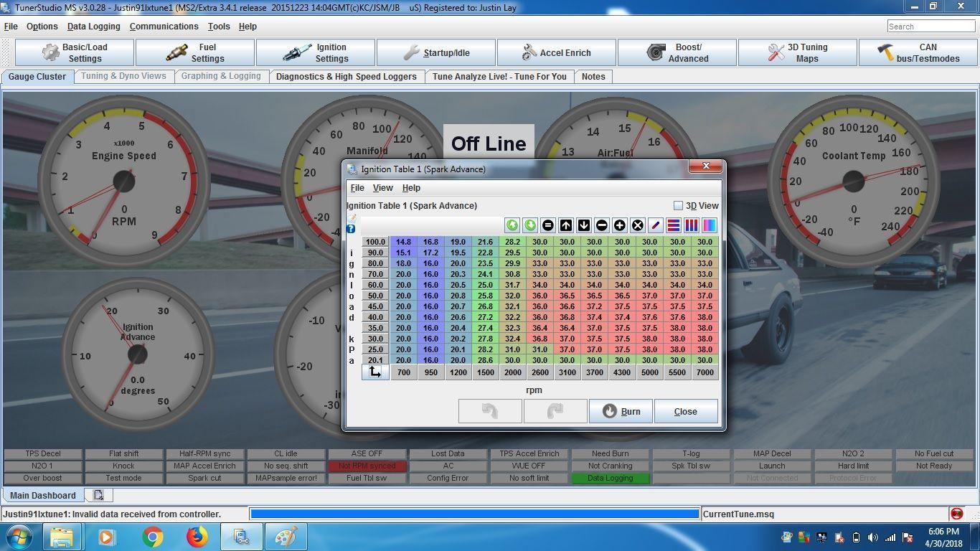
Task: Click the horizontal stripes interpolate icon
Action: pyautogui.click(x=674, y=225)
